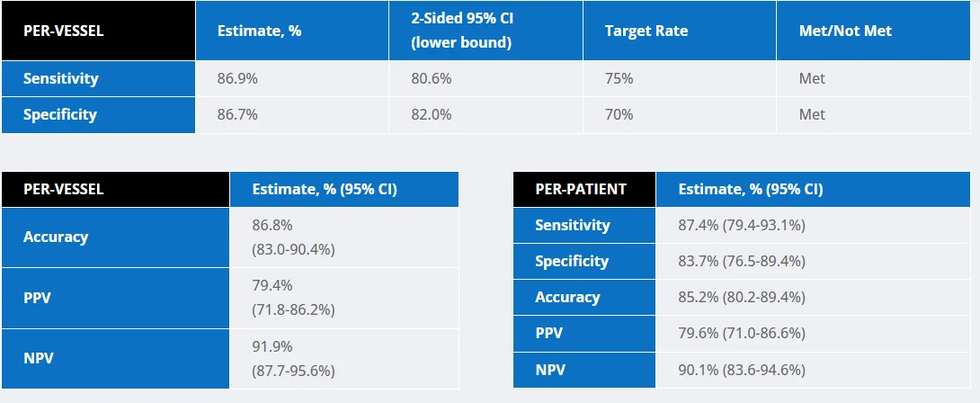Select the 86.7% specificity estimate cell

point(237,114)
